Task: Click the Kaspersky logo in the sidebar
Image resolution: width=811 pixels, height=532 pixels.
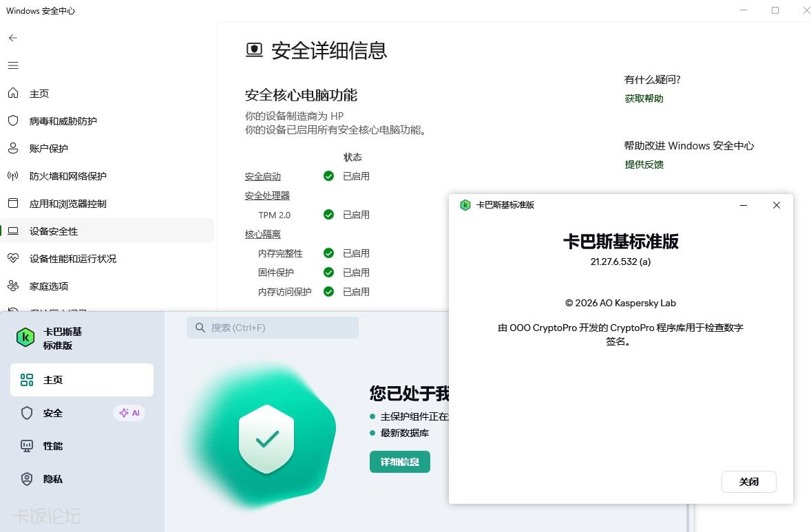Action: (x=25, y=338)
